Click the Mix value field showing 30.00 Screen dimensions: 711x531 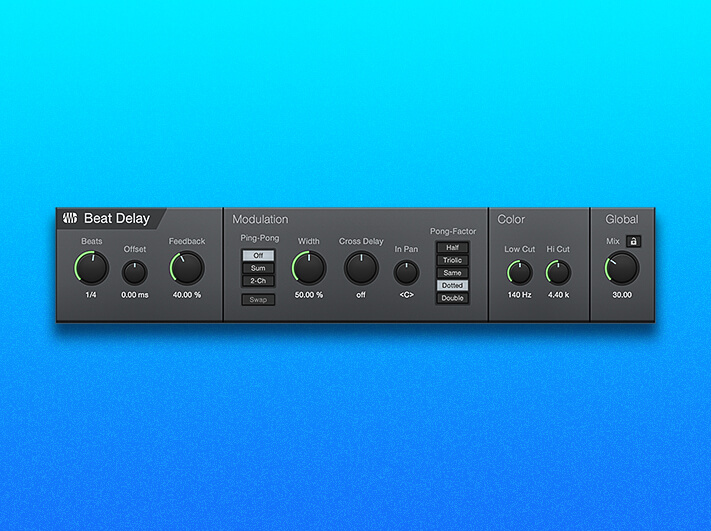(x=621, y=295)
